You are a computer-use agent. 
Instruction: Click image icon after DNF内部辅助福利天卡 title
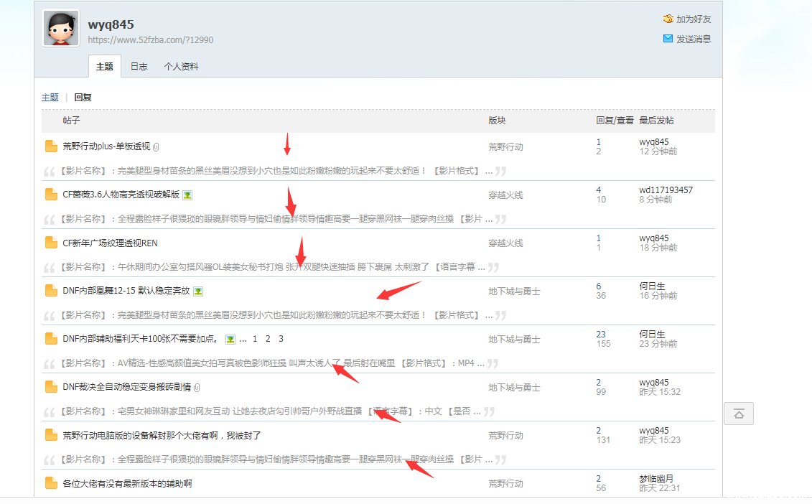[230, 340]
